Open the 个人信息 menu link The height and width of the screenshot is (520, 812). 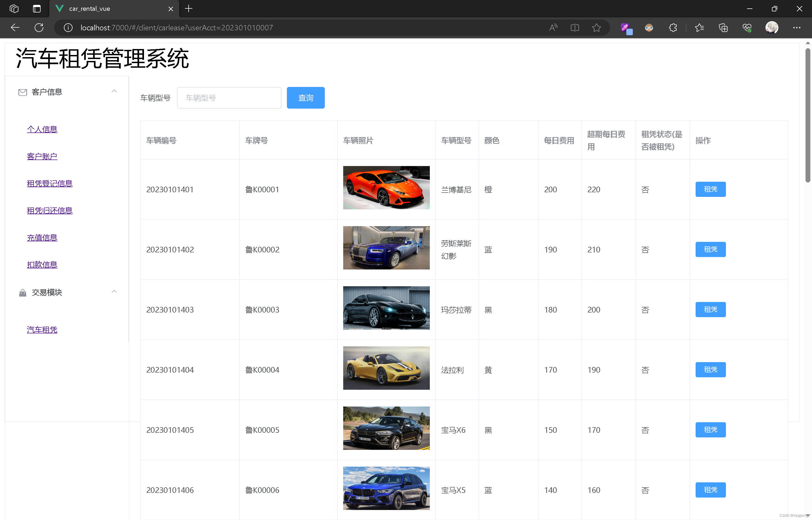click(x=42, y=129)
